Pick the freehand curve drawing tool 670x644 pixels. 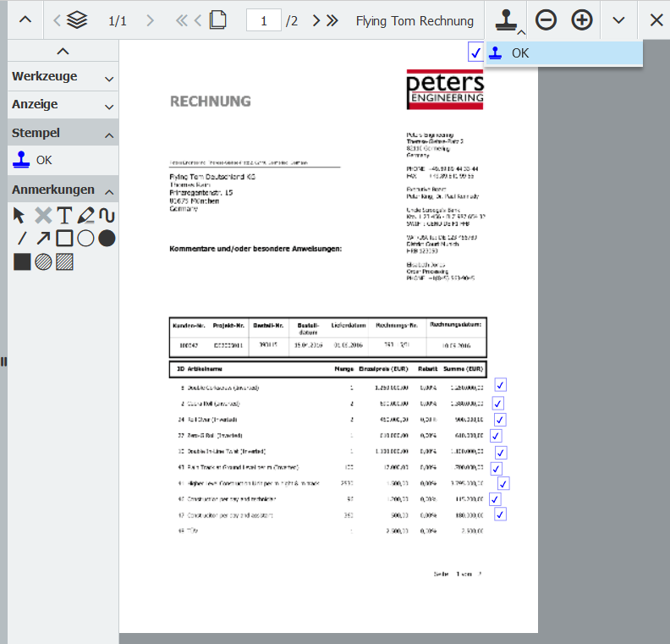point(107,215)
